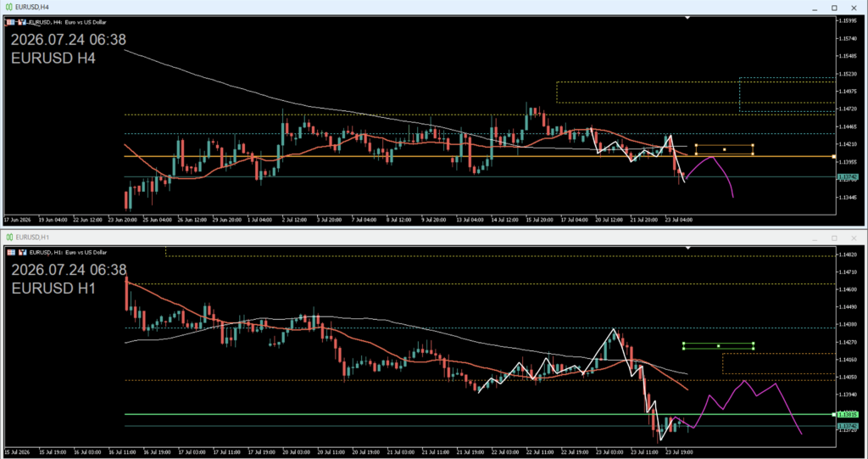Click the "23 Jul 19:00" date on H1 time axis
This screenshot has width=868, height=459.
pos(679,452)
